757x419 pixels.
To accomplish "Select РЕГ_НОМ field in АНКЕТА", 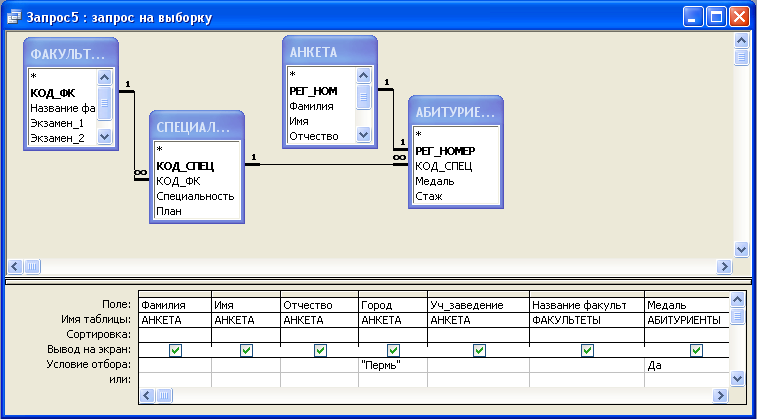I will [x=322, y=91].
